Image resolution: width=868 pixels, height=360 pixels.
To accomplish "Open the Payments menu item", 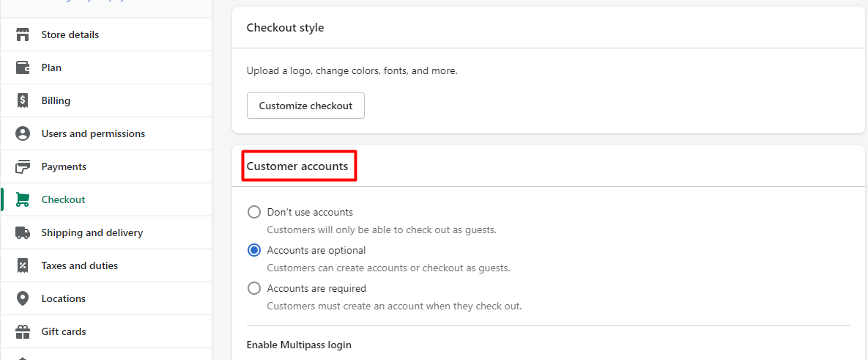I will [64, 166].
